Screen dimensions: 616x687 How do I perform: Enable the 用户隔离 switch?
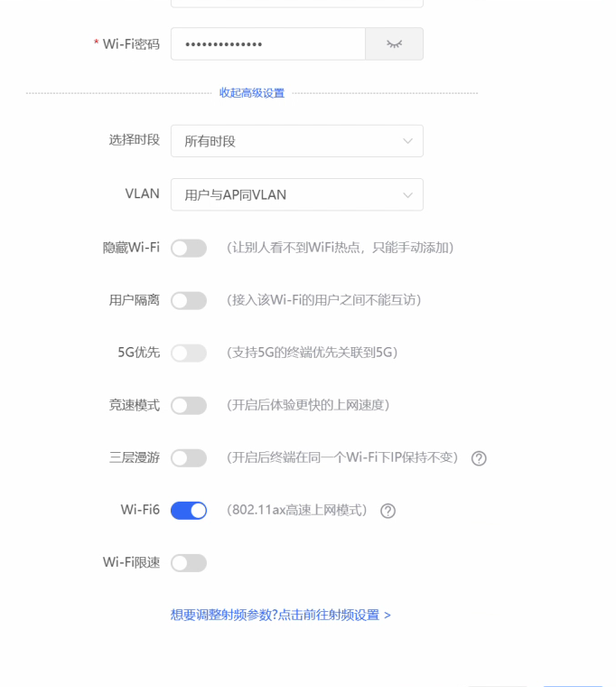(189, 300)
